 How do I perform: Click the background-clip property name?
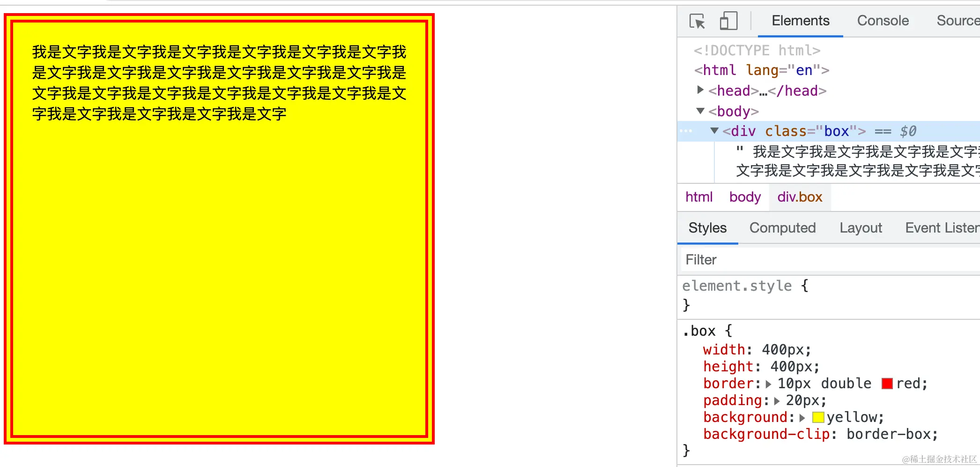(766, 434)
